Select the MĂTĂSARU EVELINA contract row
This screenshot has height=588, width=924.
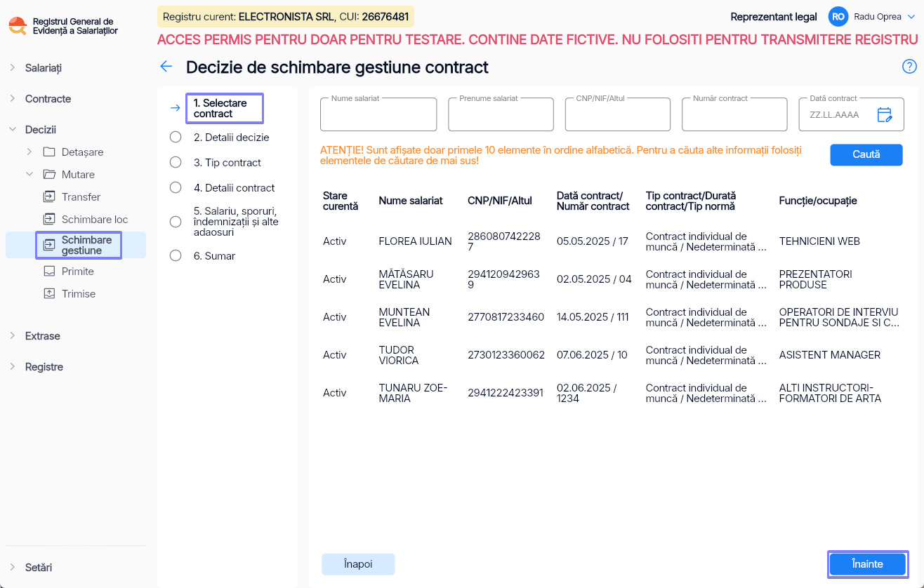pyautogui.click(x=612, y=279)
